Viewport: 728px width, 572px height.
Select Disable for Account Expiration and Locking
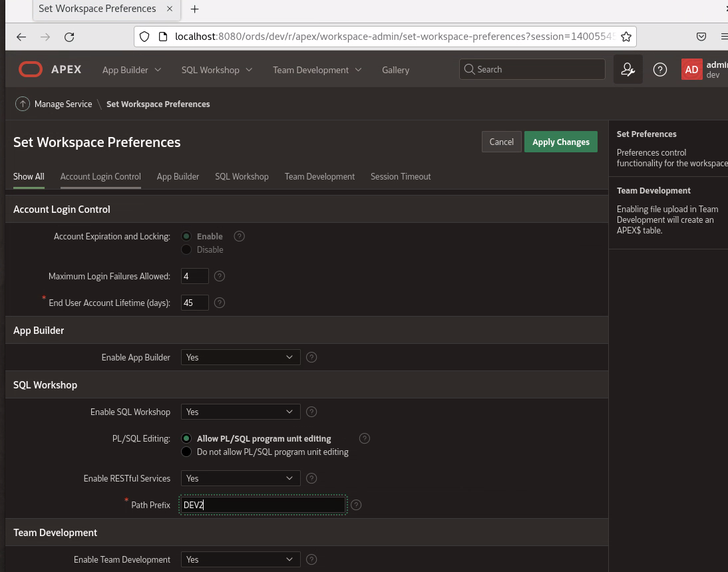pyautogui.click(x=186, y=249)
